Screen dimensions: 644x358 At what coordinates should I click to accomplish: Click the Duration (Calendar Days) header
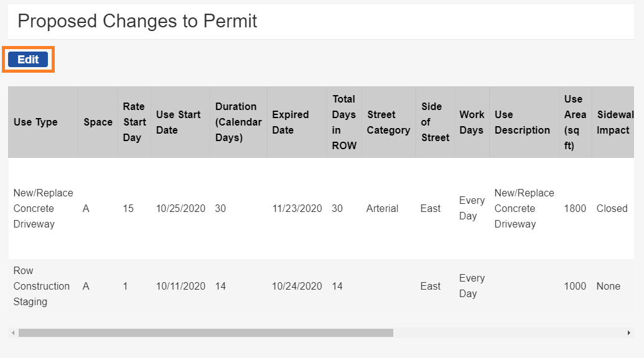click(x=236, y=122)
